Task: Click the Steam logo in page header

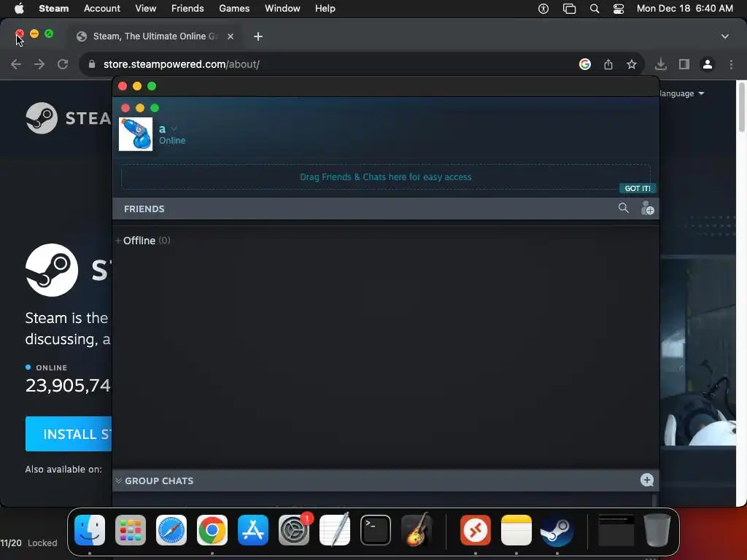Action: tap(68, 118)
